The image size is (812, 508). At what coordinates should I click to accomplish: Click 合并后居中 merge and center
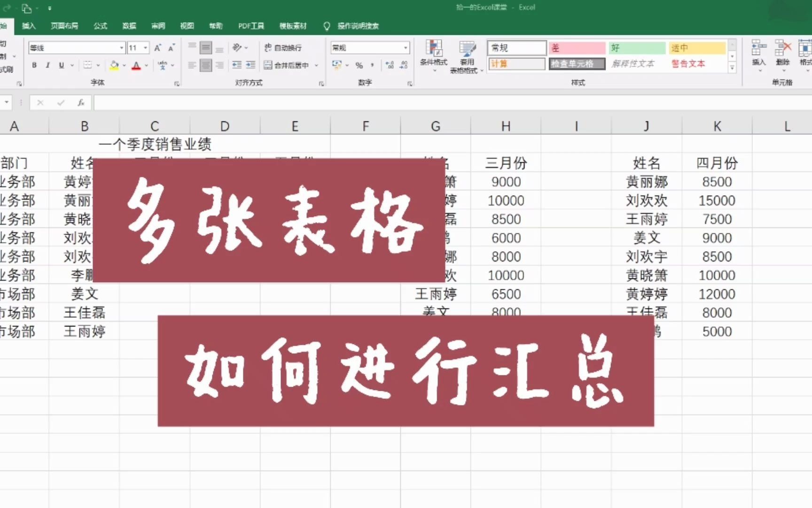point(286,65)
